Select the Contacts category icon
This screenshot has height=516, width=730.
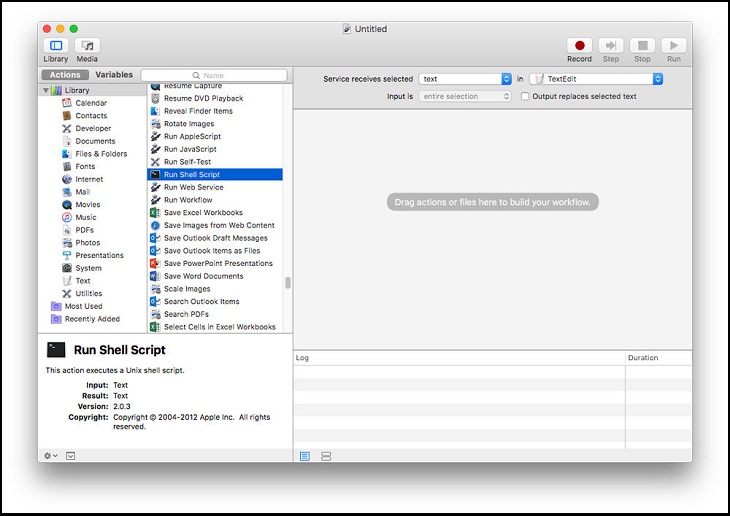[x=67, y=115]
